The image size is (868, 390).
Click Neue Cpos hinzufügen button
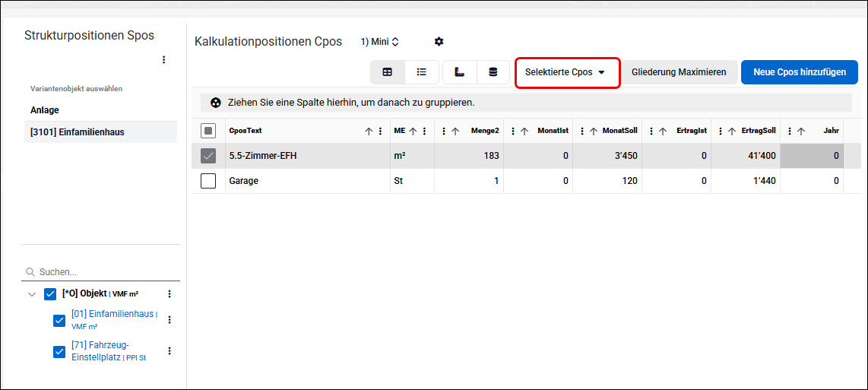pyautogui.click(x=800, y=72)
